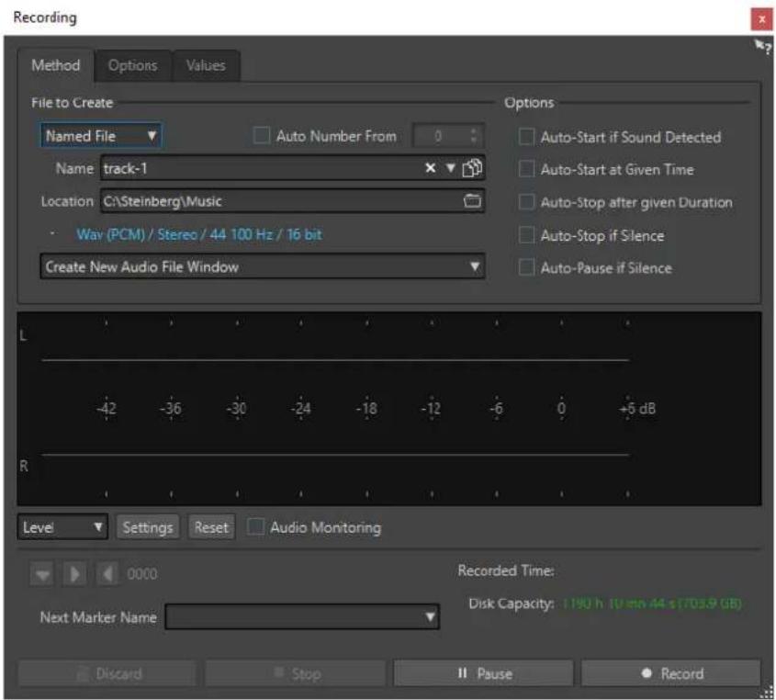Enable Auto-Start at Given Time
The height and width of the screenshot is (700, 776).
click(x=526, y=169)
